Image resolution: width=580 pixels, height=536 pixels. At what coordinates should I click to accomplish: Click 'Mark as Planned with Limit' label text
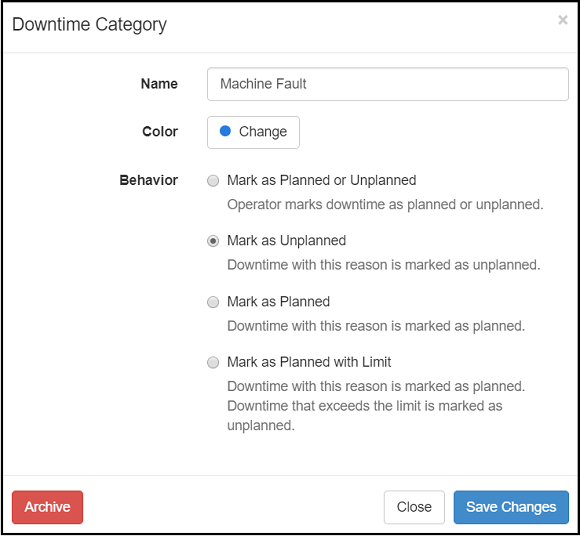tap(309, 362)
